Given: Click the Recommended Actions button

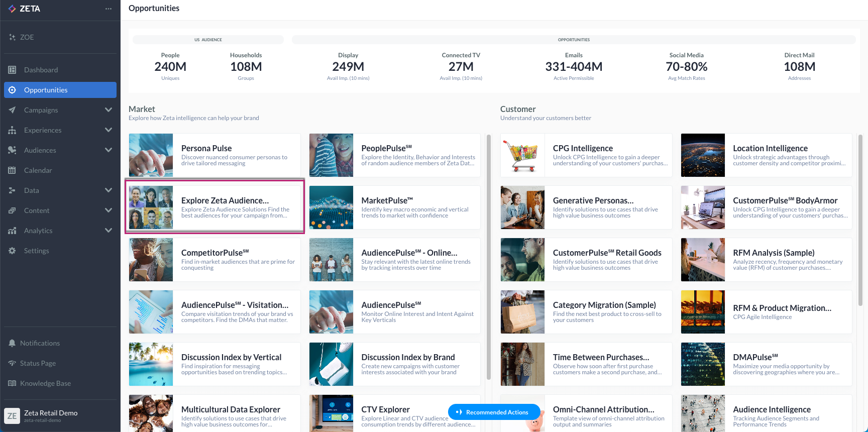Looking at the screenshot, I should click(x=493, y=412).
